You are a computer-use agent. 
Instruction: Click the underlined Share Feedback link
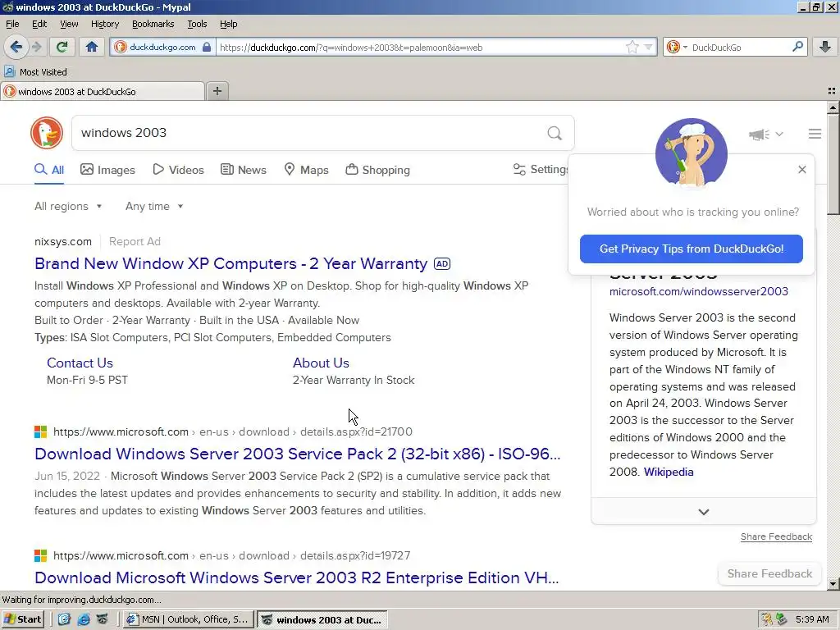(776, 536)
